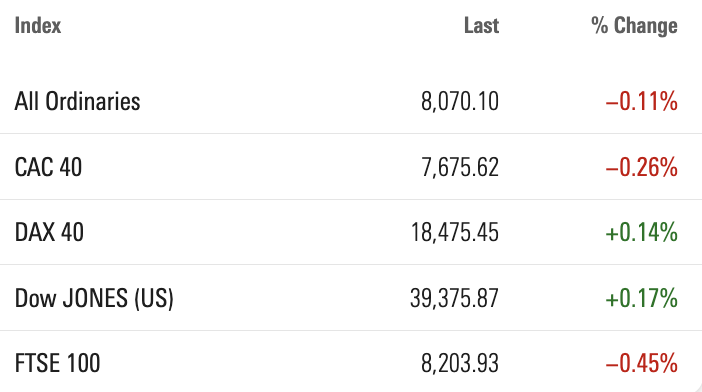The height and width of the screenshot is (392, 702).
Task: Click All Ordinaries change of -0.11%
Action: pos(642,101)
